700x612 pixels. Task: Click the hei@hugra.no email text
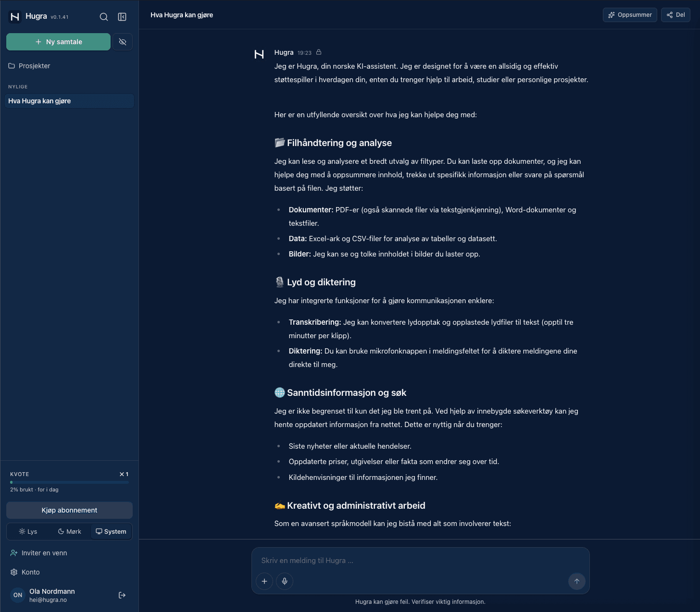click(48, 600)
